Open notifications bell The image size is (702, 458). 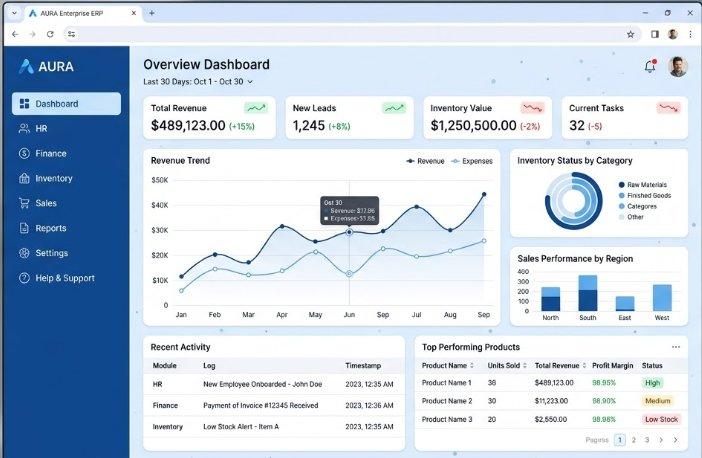pyautogui.click(x=650, y=66)
